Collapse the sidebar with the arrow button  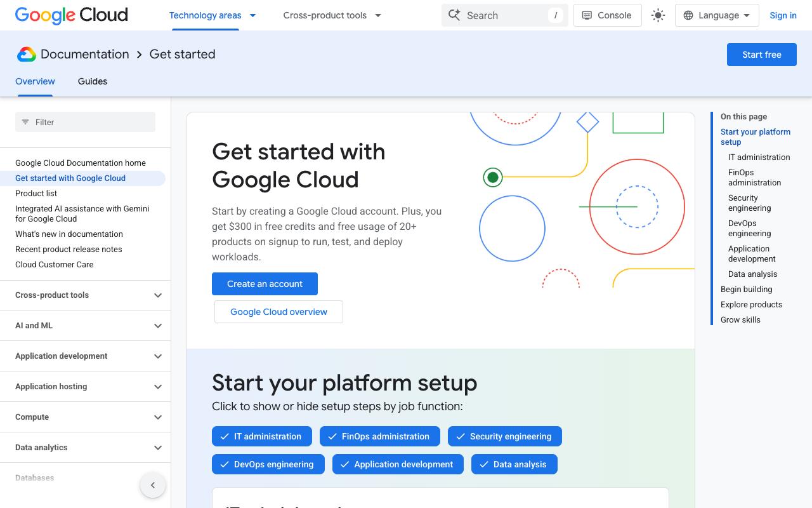(x=153, y=486)
